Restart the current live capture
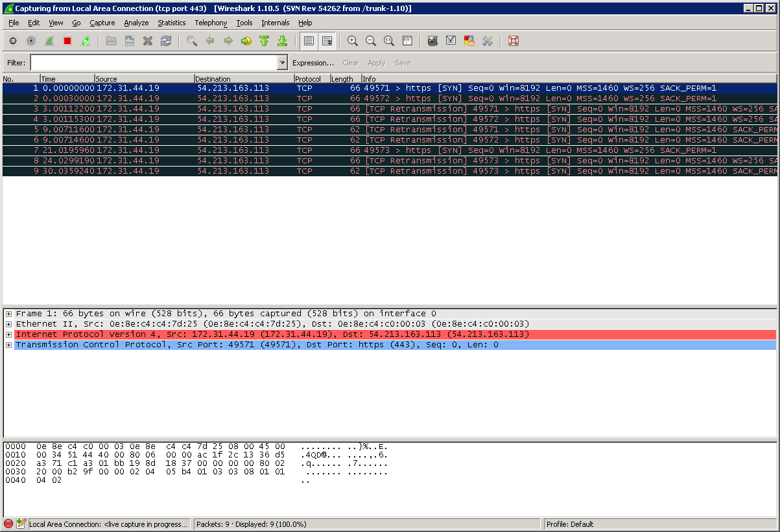This screenshot has height=532, width=780. 85,41
